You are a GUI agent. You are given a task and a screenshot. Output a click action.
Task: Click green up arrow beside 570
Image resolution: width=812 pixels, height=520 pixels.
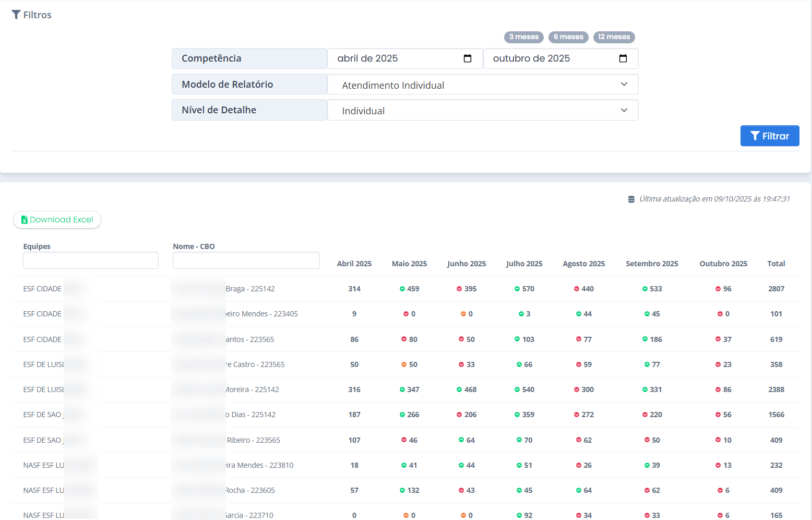517,289
